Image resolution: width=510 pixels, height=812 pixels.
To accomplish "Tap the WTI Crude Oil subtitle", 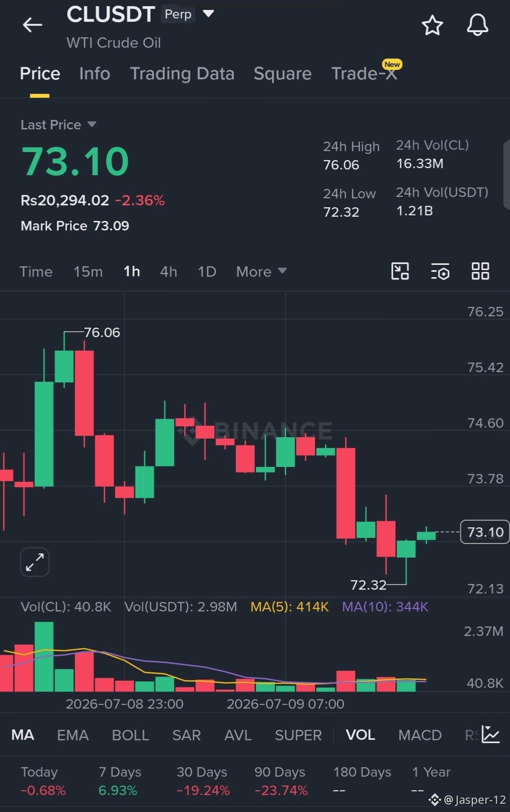I will pyautogui.click(x=114, y=42).
